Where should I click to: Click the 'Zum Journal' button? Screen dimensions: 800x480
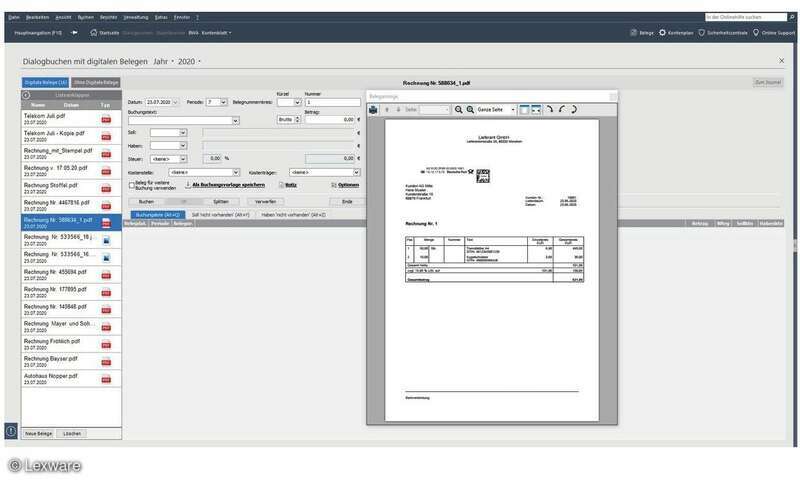pyautogui.click(x=767, y=82)
